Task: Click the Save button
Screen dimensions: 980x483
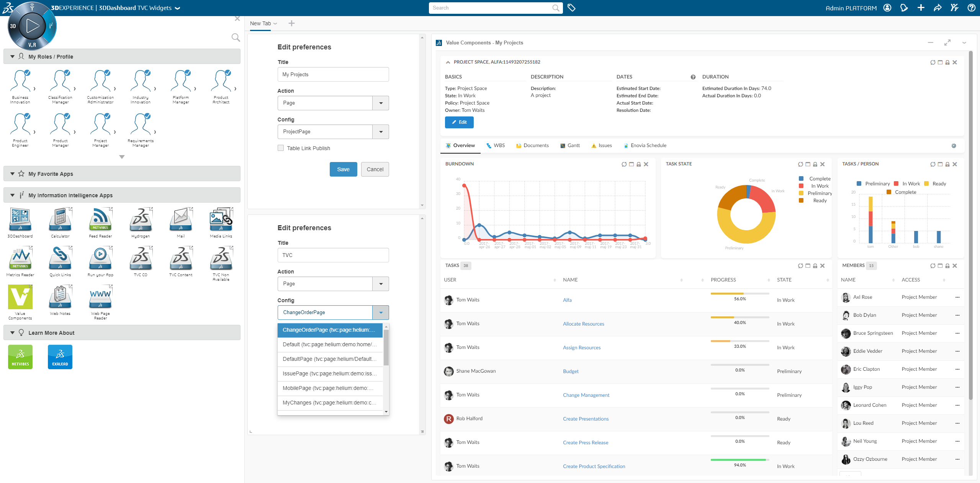Action: pos(343,169)
